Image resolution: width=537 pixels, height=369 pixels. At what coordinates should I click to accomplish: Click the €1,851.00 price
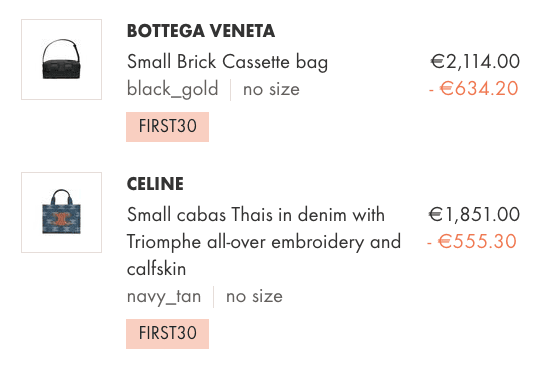[474, 214]
